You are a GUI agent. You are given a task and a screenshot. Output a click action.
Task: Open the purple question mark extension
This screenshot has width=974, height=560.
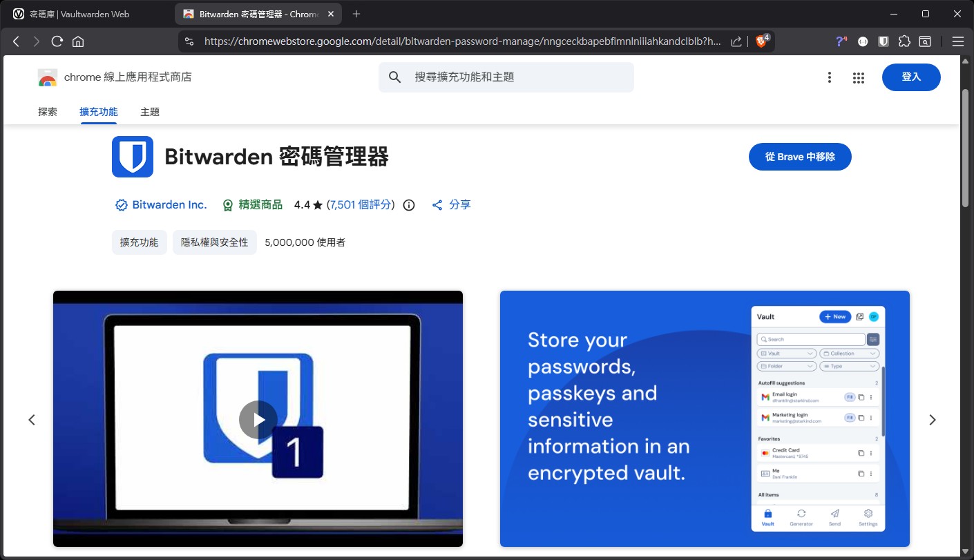tap(841, 41)
